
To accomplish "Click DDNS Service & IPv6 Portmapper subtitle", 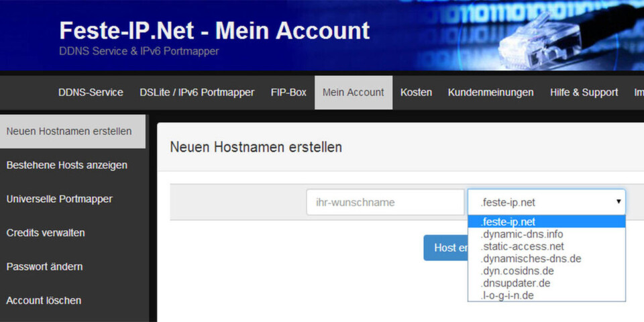I will click(139, 52).
